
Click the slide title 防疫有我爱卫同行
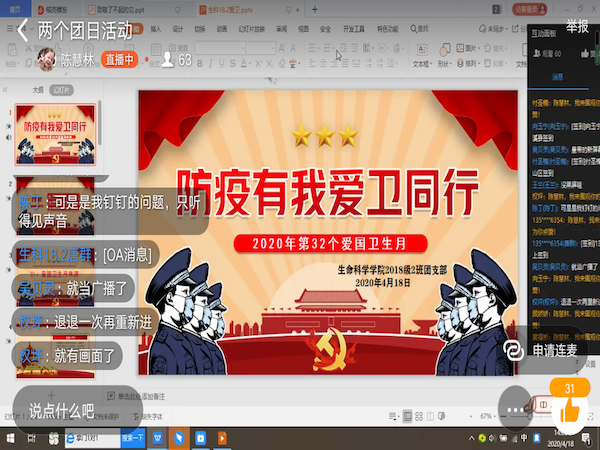click(x=328, y=192)
